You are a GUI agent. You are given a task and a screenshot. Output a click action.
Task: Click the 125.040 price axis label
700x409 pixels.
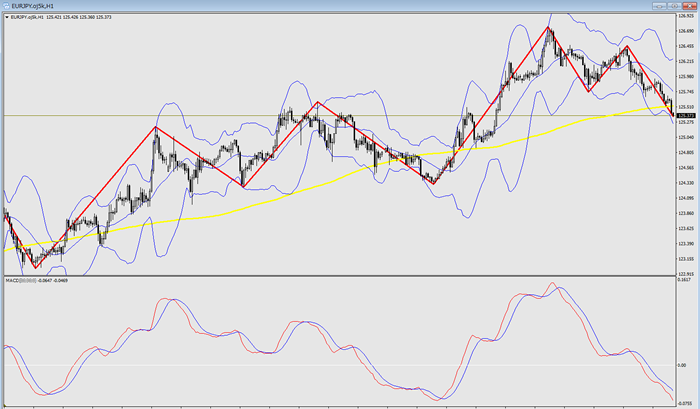coord(685,137)
